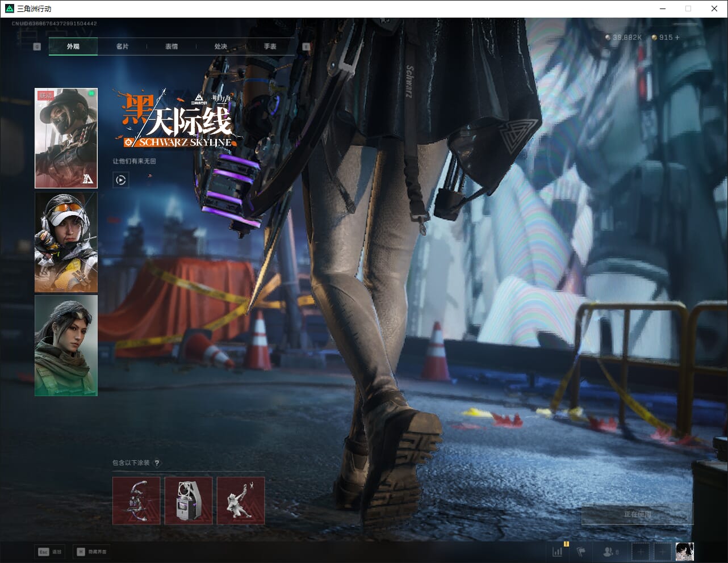
Task: Click the H 隐藏界面 hide interface button
Action: (91, 552)
